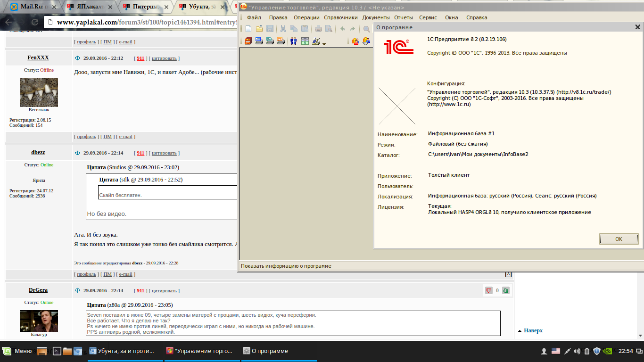
Task: Click the shopping cart with user icon
Action: point(366,41)
